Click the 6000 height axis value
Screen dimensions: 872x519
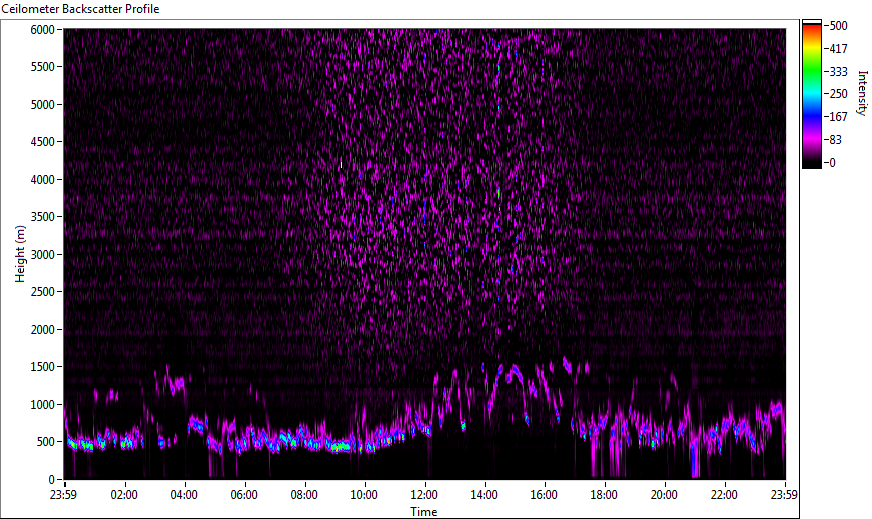pos(42,29)
